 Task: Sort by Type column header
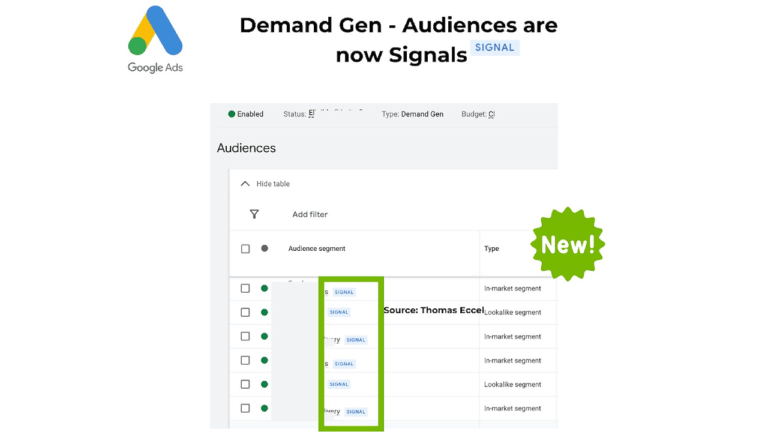pos(491,248)
